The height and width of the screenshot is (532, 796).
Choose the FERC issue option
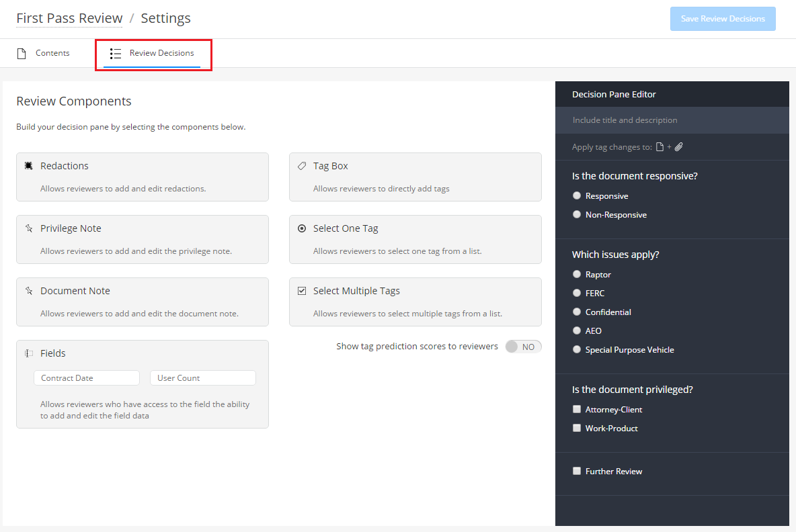[x=577, y=293]
